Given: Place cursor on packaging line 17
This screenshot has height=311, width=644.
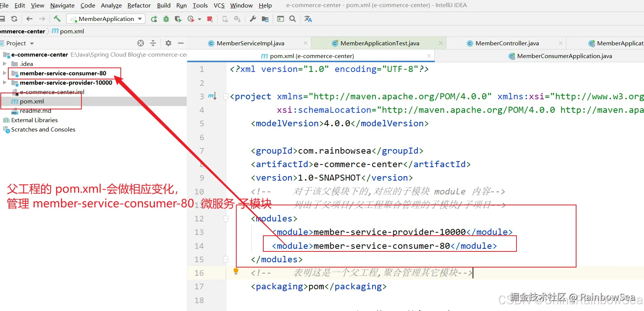Looking at the screenshot, I should coord(319,286).
